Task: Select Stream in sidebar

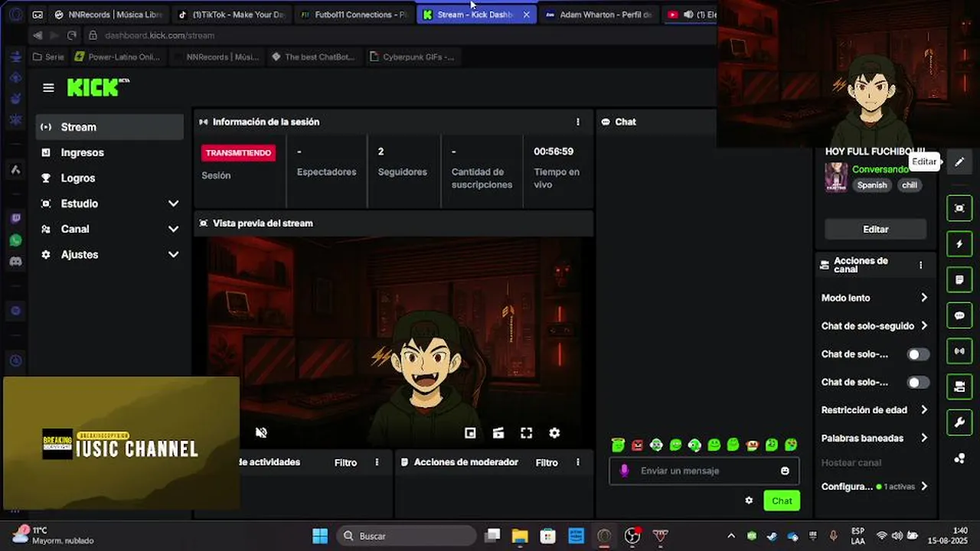Action: [109, 127]
